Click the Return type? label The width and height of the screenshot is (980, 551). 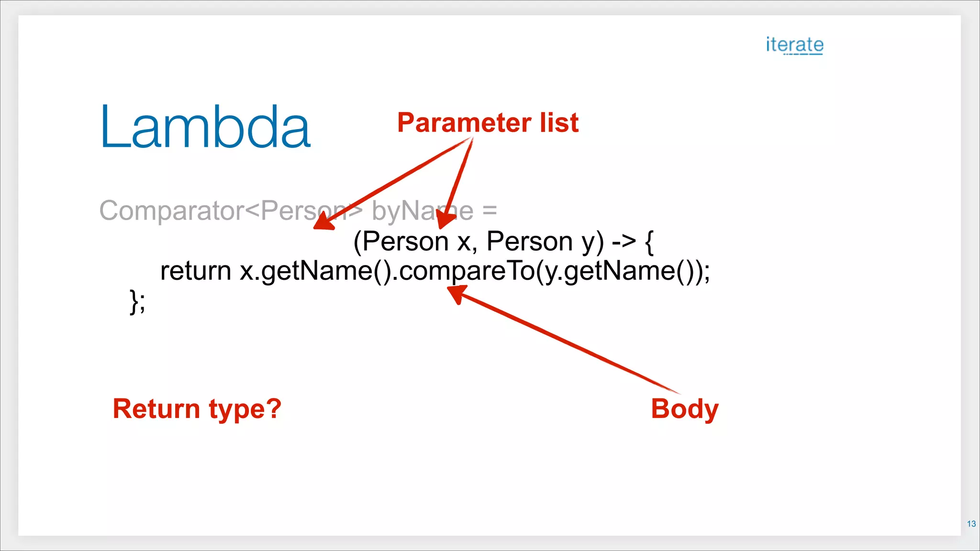pyautogui.click(x=197, y=409)
